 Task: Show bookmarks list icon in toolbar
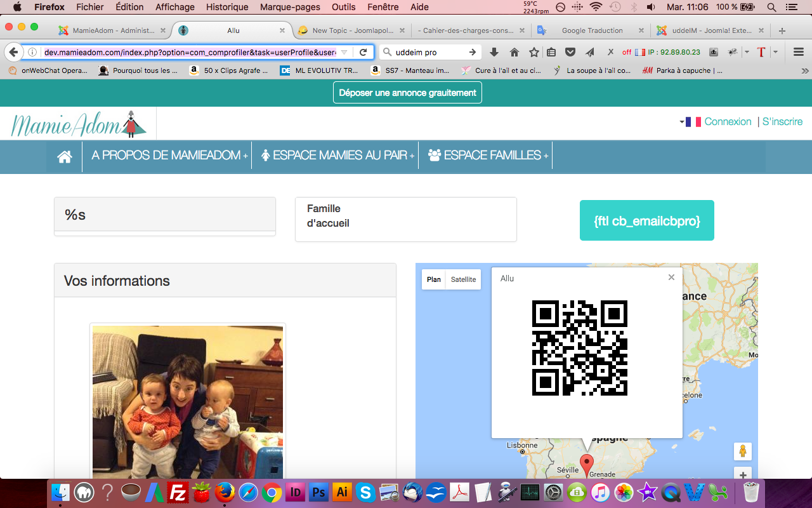click(x=552, y=52)
